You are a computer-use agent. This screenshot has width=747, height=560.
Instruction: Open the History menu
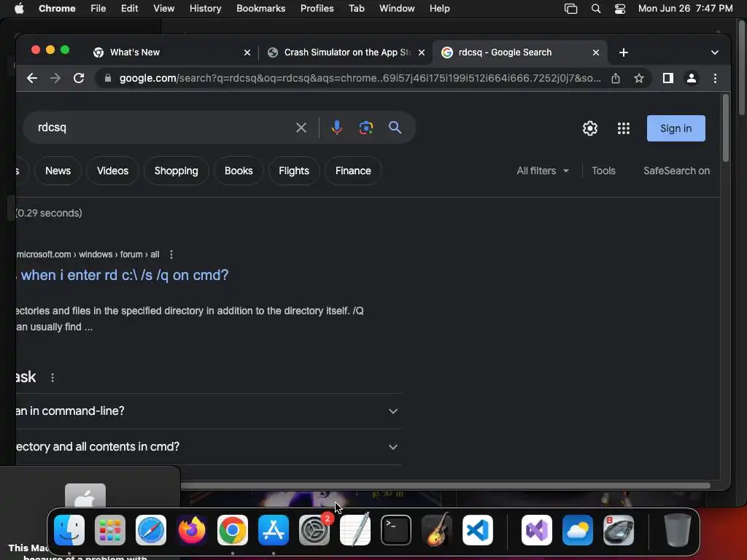[x=205, y=9]
